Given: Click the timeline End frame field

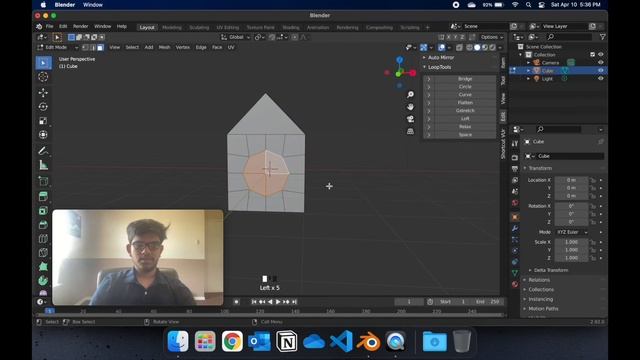Looking at the screenshot, I should [488, 302].
